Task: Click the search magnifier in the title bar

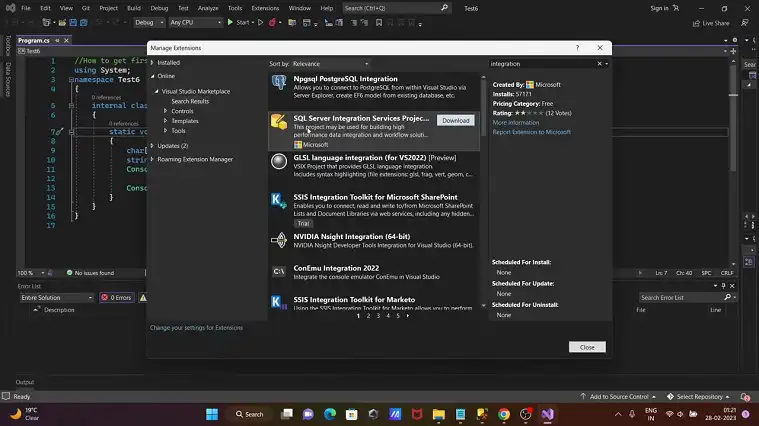Action: pos(444,8)
